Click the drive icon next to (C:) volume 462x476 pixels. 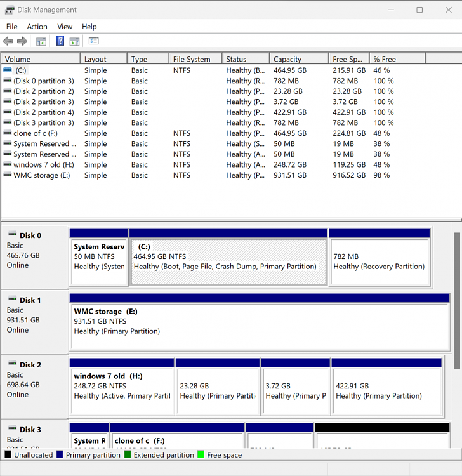click(8, 70)
